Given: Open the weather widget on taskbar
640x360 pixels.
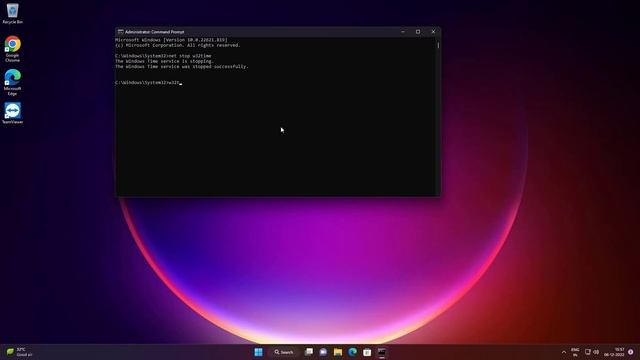Looking at the screenshot, I should 20,352.
